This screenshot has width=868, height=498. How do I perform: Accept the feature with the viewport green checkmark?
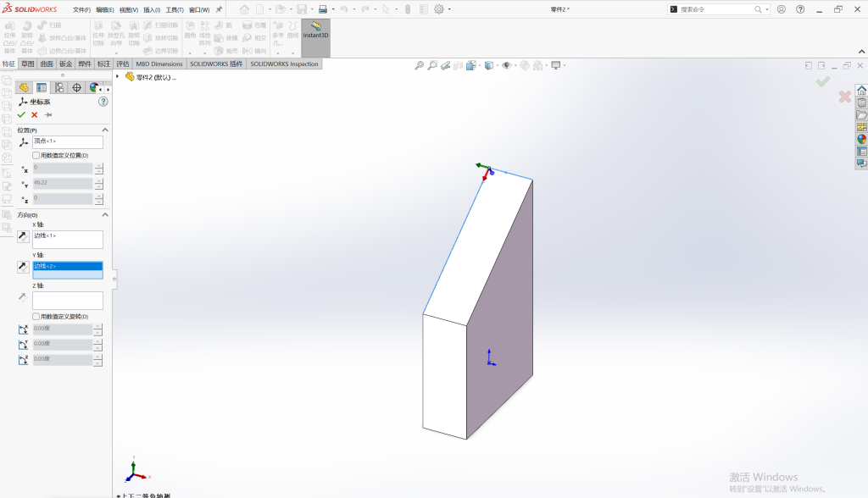[822, 82]
